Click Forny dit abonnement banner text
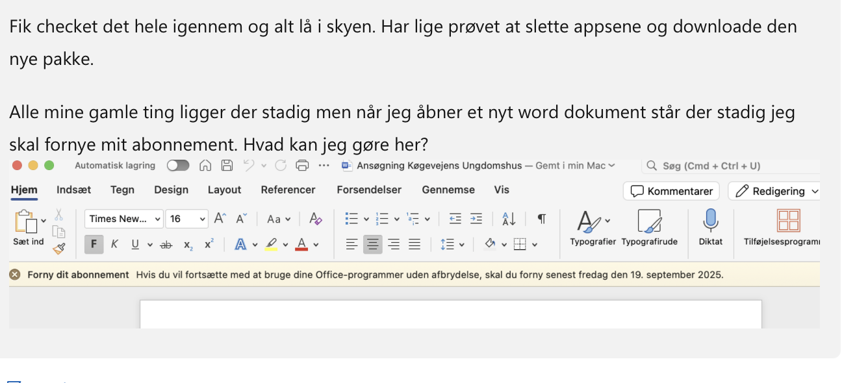The width and height of the screenshot is (868, 383). point(78,275)
